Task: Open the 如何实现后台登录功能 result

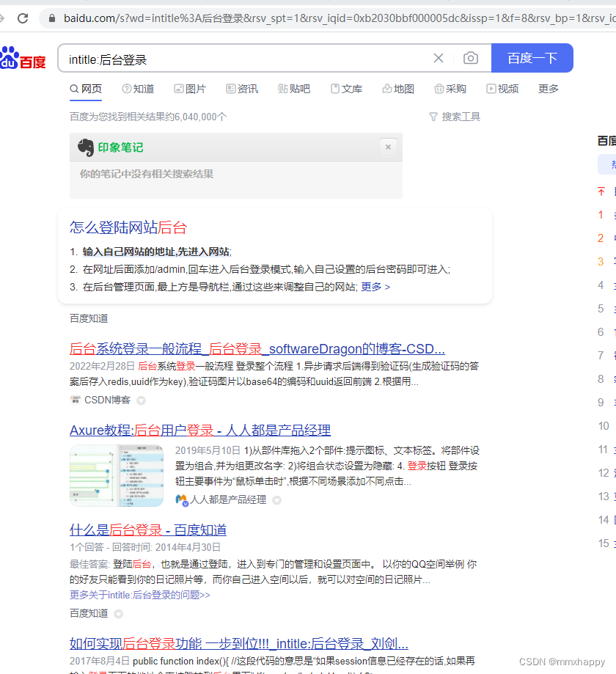Action: click(239, 643)
